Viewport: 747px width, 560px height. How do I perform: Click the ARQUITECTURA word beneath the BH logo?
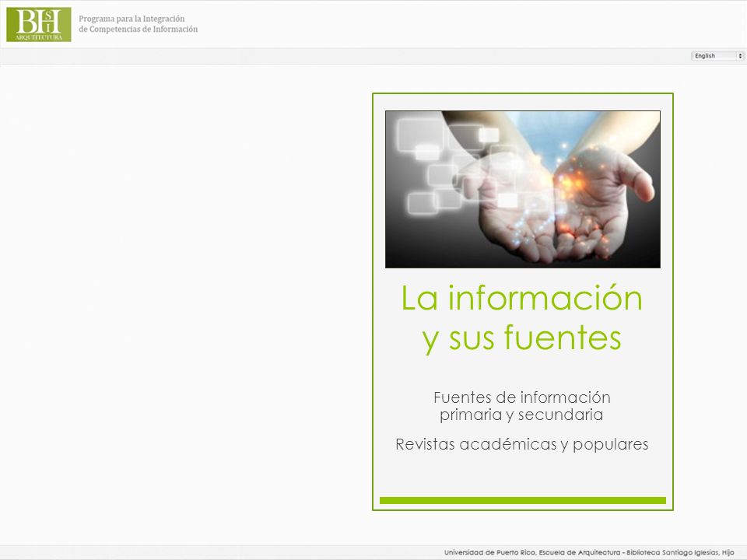(39, 37)
